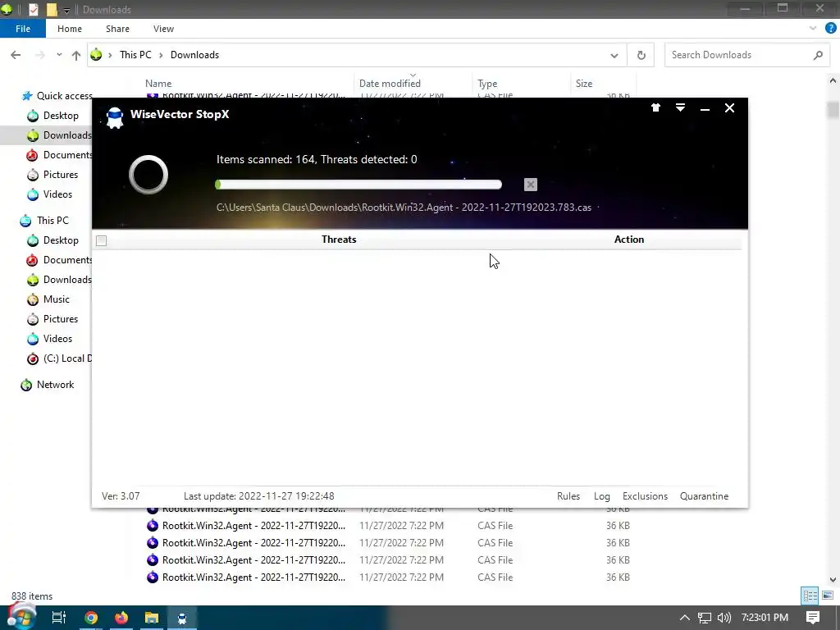Click the spinning scan status circle
Image resolution: width=840 pixels, height=630 pixels.
point(148,175)
